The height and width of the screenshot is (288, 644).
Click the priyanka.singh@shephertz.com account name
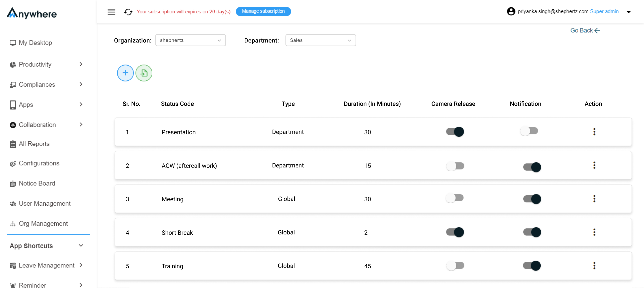(553, 11)
